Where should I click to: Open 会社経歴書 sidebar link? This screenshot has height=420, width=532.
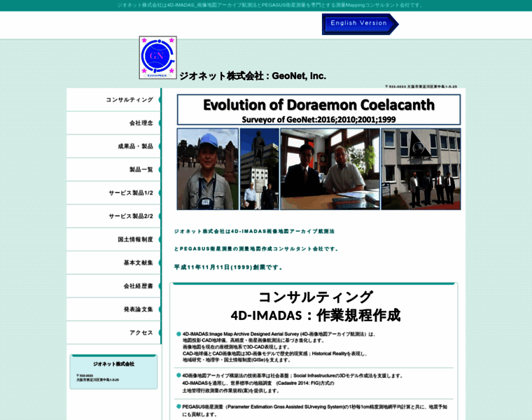point(113,286)
